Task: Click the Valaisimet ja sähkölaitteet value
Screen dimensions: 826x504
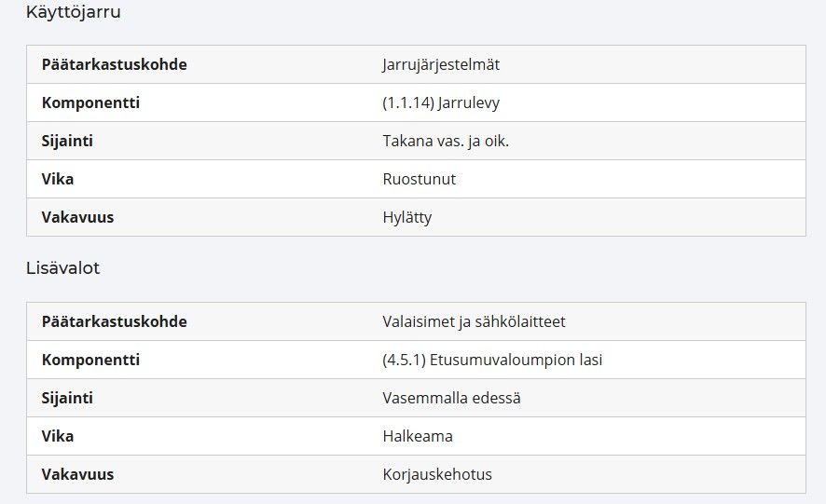Action: tap(474, 321)
